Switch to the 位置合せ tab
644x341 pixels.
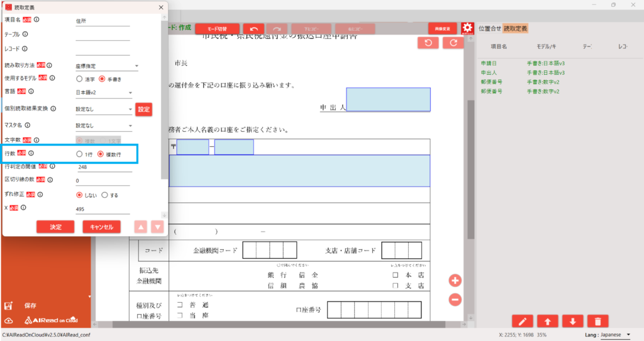[489, 29]
